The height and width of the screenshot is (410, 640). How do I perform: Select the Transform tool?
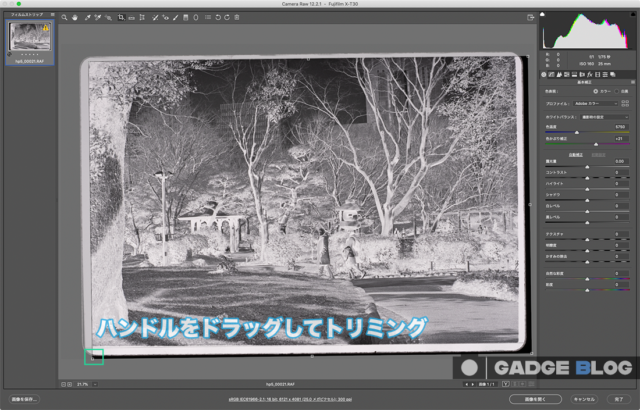[142, 18]
